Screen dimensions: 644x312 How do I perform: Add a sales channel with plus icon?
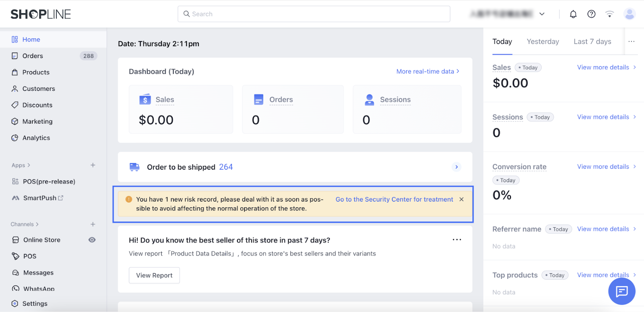(x=93, y=224)
